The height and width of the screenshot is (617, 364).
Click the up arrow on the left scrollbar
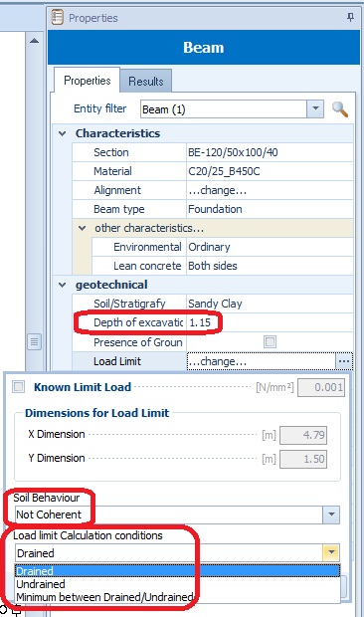tap(34, 40)
